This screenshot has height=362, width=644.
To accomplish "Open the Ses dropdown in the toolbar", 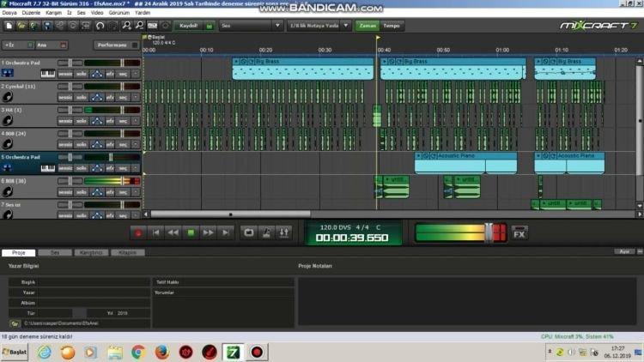I will click(251, 26).
